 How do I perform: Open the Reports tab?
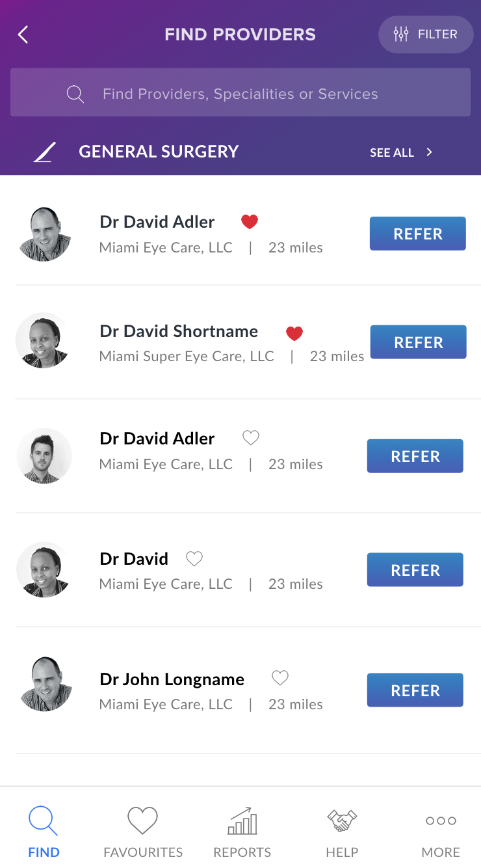[242, 832]
